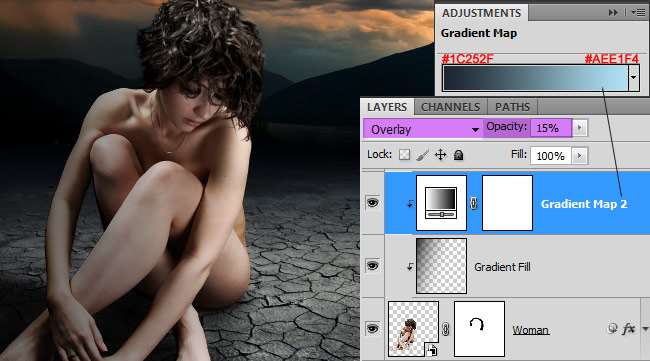
Task: Enable lock transparent pixels
Action: 404,155
